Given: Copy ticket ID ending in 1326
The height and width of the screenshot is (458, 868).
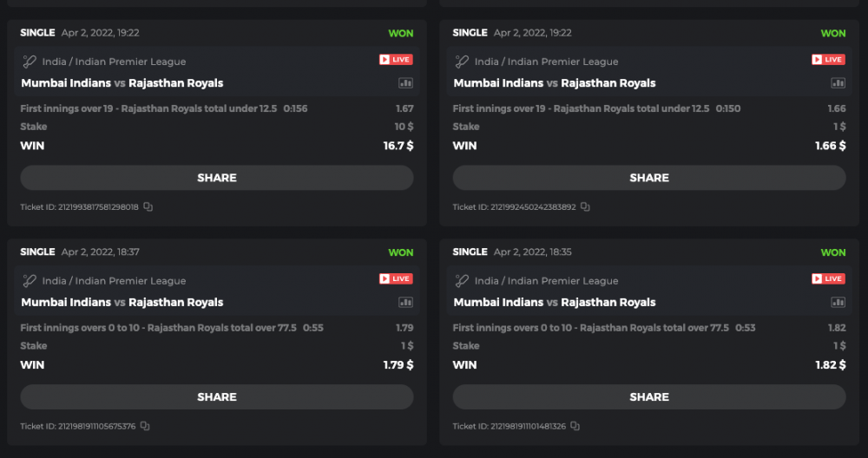Looking at the screenshot, I should (x=575, y=427).
